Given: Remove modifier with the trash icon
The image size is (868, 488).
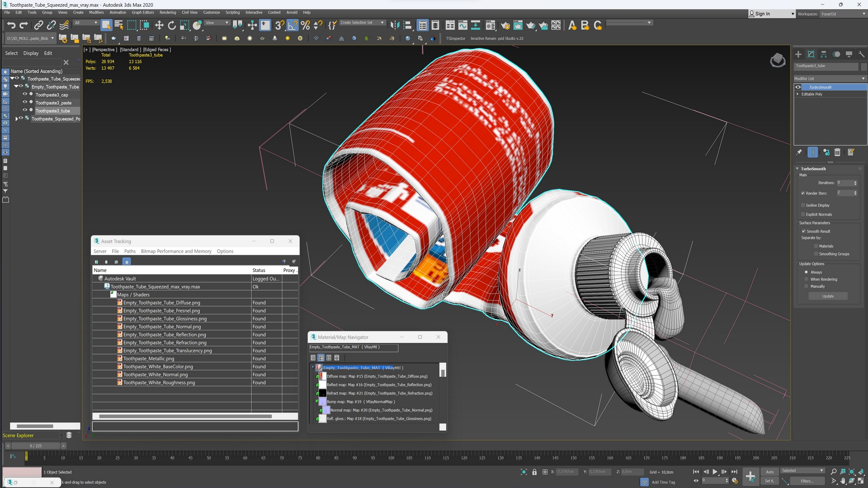Looking at the screenshot, I should pos(837,152).
